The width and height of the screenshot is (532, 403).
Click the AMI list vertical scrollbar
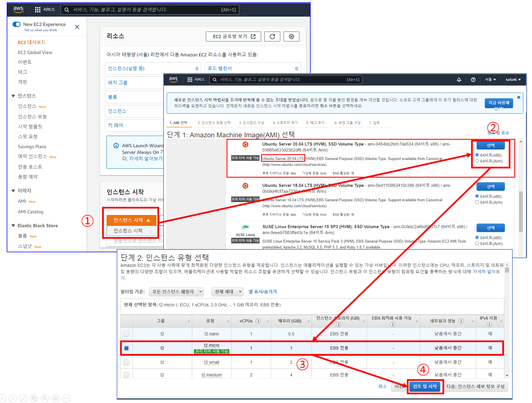point(521,212)
